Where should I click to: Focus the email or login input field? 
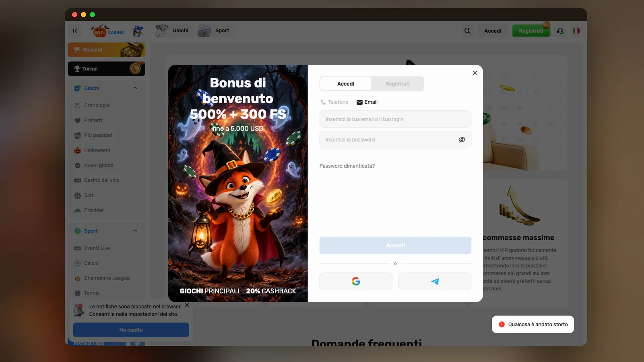[x=395, y=119]
